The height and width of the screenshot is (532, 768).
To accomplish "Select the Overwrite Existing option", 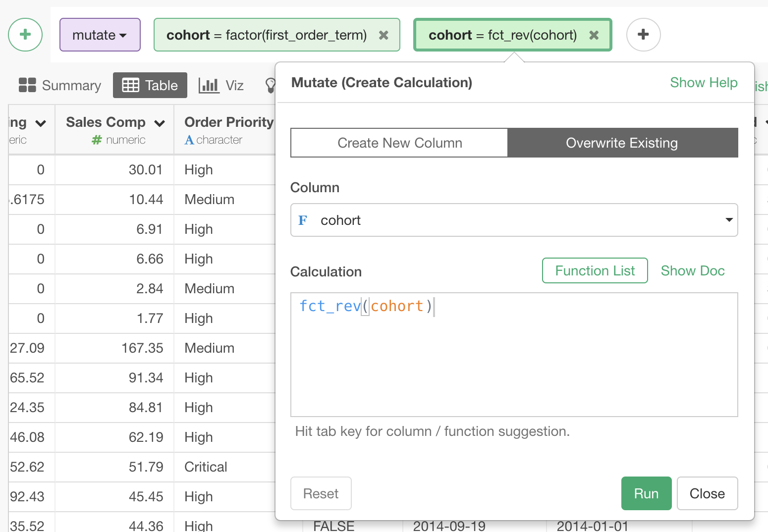I will click(622, 143).
